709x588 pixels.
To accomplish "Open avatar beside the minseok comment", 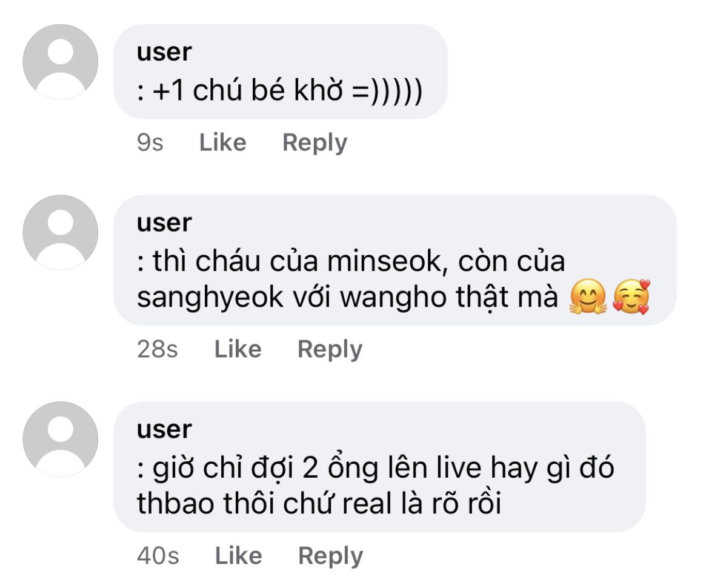I will click(x=61, y=233).
